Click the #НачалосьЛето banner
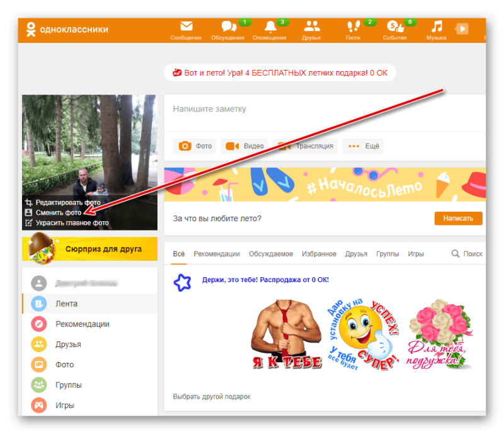This screenshot has width=504, height=434. tap(325, 185)
